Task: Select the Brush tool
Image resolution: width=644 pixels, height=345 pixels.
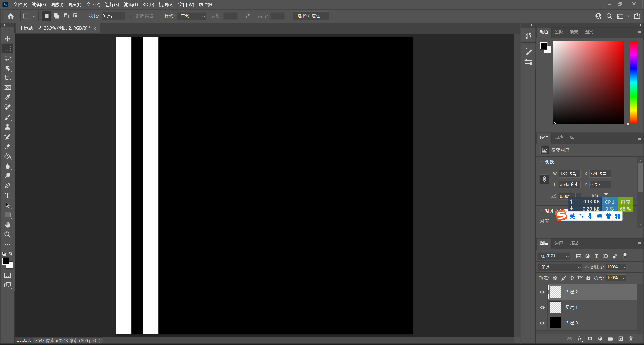Action: click(x=8, y=117)
